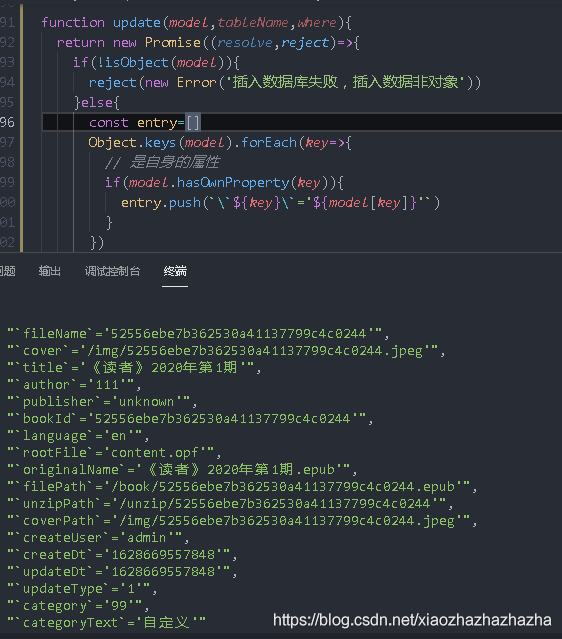
Task: Click the highlighted 'const entry=[]' line
Action: coord(144,122)
